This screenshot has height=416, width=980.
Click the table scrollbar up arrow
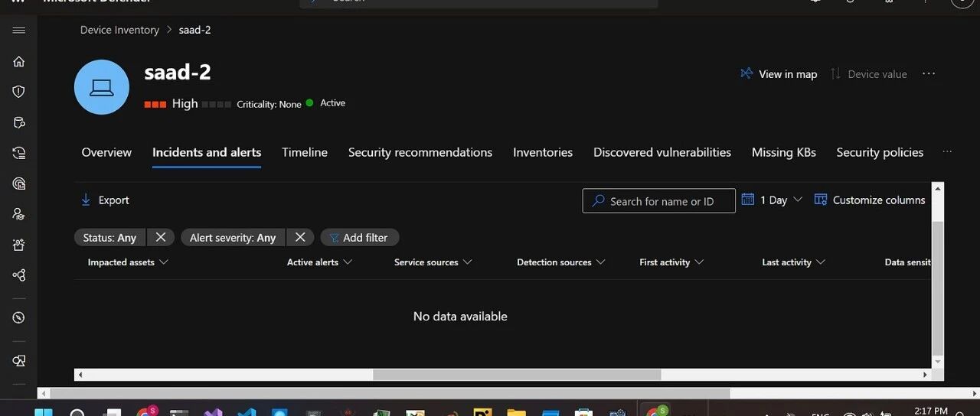(938, 187)
